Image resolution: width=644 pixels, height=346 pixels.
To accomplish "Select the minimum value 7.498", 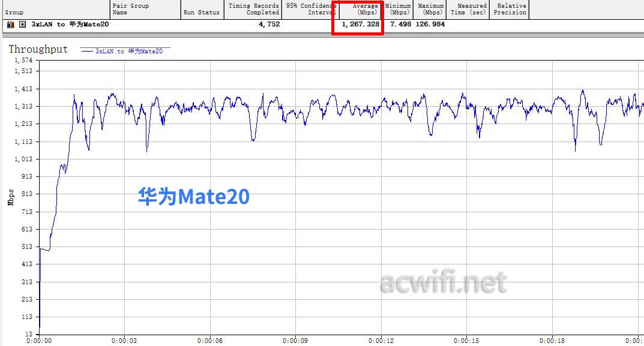I will pyautogui.click(x=400, y=24).
